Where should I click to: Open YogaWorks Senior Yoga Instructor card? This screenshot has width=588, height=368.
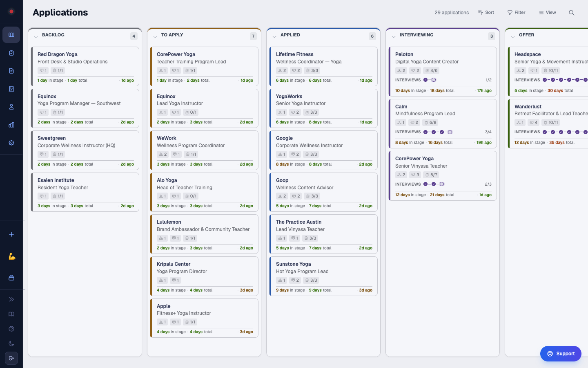(x=323, y=108)
